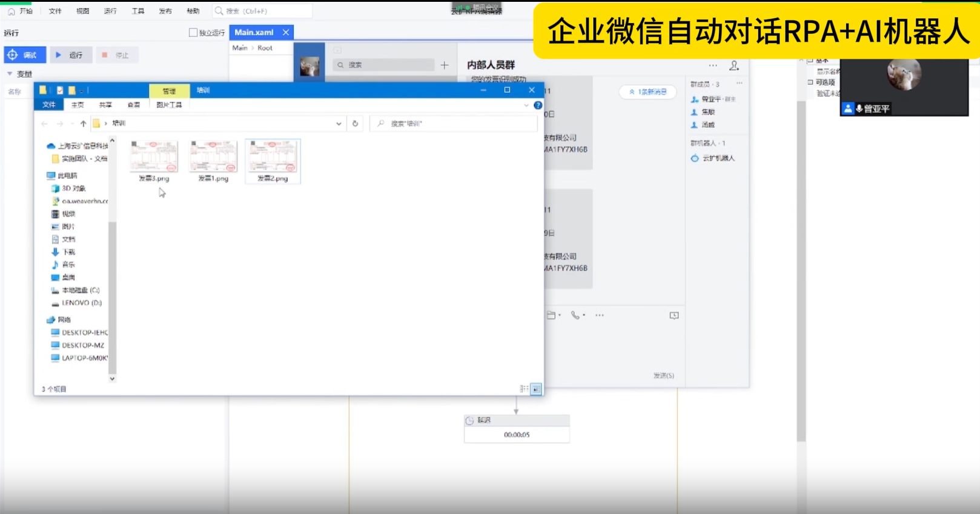The image size is (980, 514).
Task: Go up one folder level in Explorer
Action: [83, 124]
